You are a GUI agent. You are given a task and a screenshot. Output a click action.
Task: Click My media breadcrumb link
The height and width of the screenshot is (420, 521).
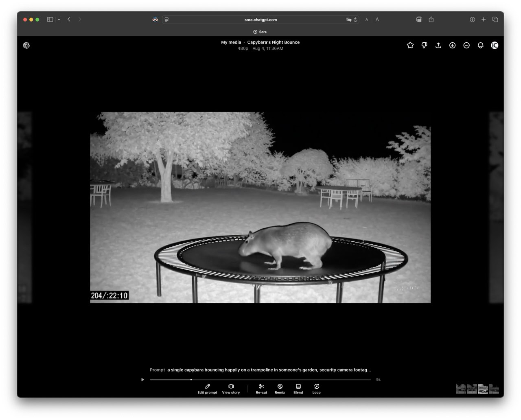[231, 42]
